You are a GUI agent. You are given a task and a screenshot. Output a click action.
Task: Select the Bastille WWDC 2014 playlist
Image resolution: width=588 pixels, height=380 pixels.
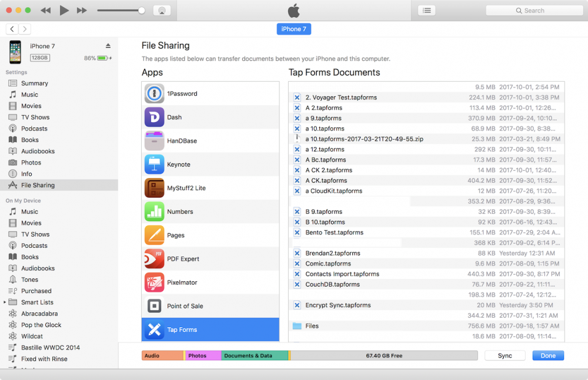tap(59, 347)
